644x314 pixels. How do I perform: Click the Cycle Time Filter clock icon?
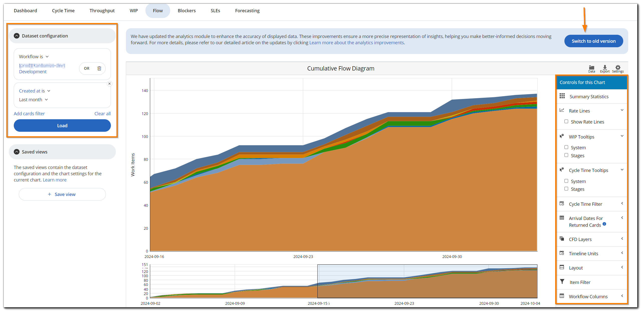coord(562,203)
